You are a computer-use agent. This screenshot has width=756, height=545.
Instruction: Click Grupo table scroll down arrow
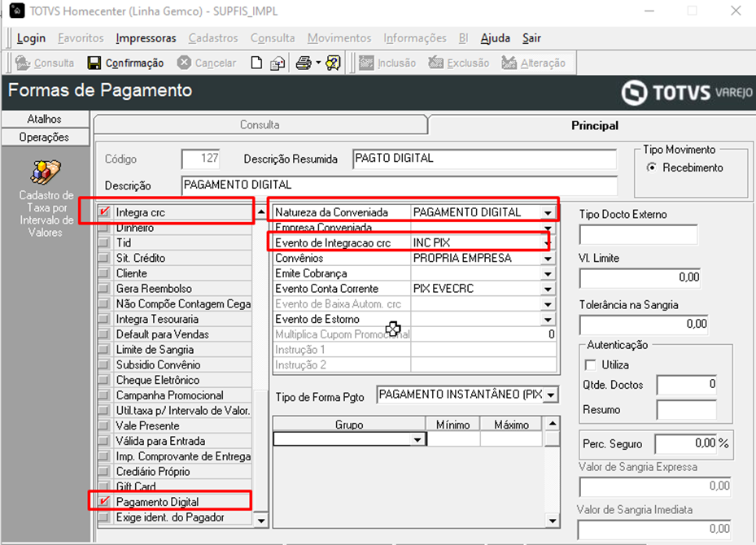point(552,521)
